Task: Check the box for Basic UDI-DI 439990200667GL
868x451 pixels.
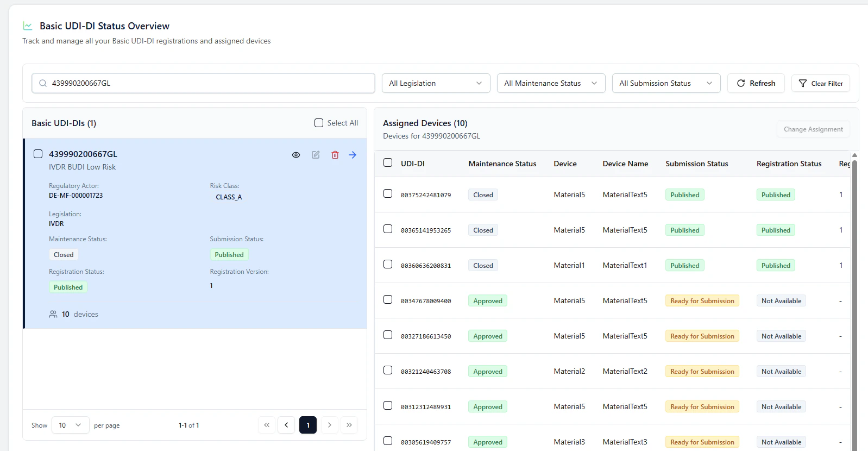Action: [38, 154]
